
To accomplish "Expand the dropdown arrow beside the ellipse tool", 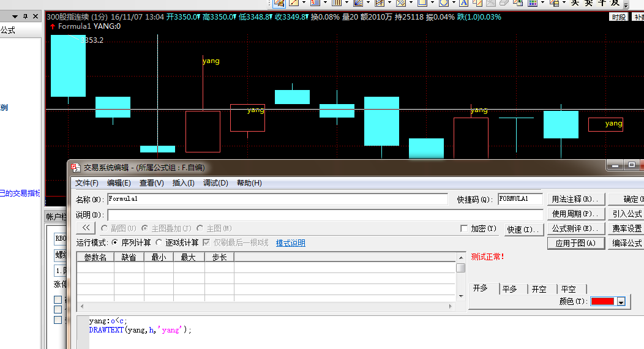I will pyautogui.click(x=454, y=3).
